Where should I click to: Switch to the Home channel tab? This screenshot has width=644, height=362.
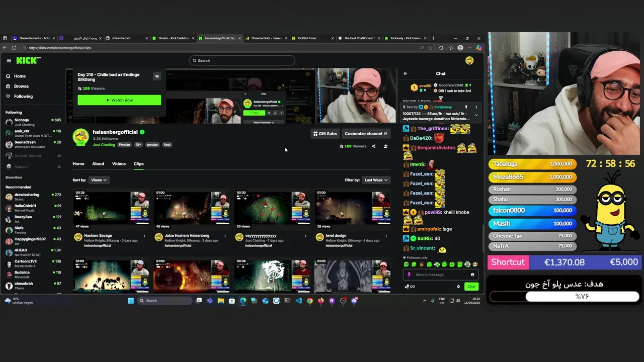click(78, 164)
